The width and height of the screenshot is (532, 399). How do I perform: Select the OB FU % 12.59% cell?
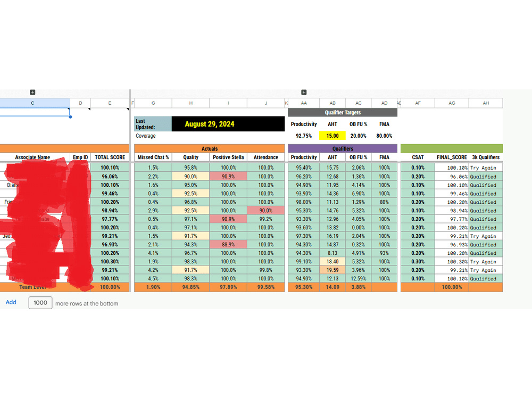pyautogui.click(x=358, y=279)
